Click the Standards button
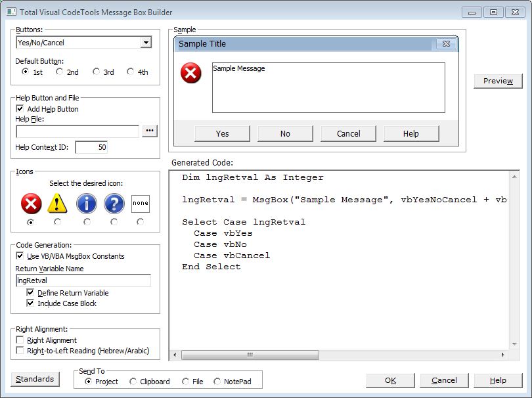532x398 pixels. [x=35, y=379]
